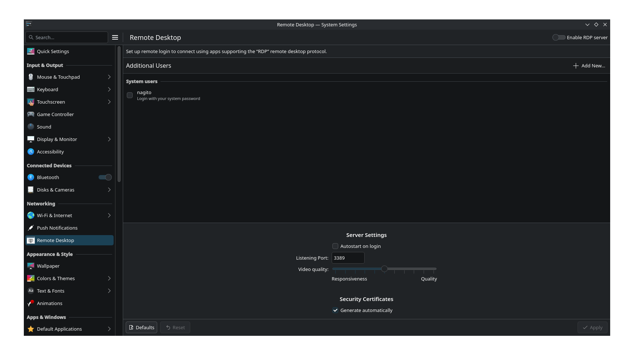
Task: Click the Animations icon
Action: coord(31,304)
